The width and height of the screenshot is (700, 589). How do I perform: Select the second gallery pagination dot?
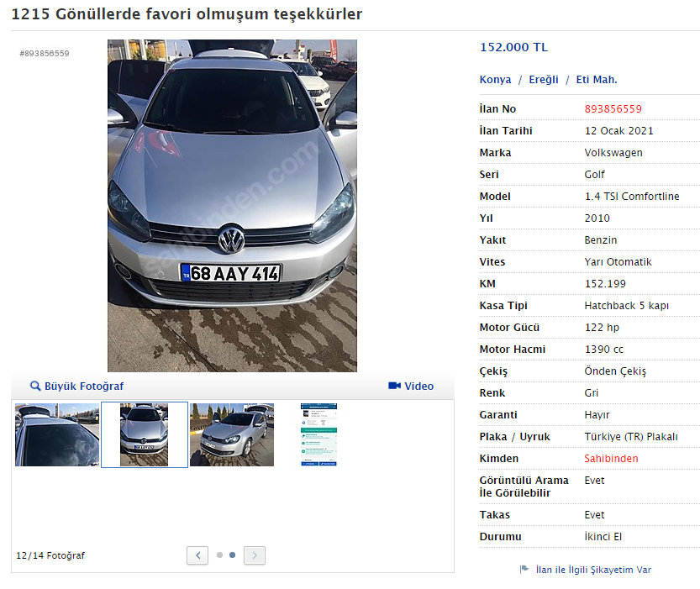click(x=233, y=555)
